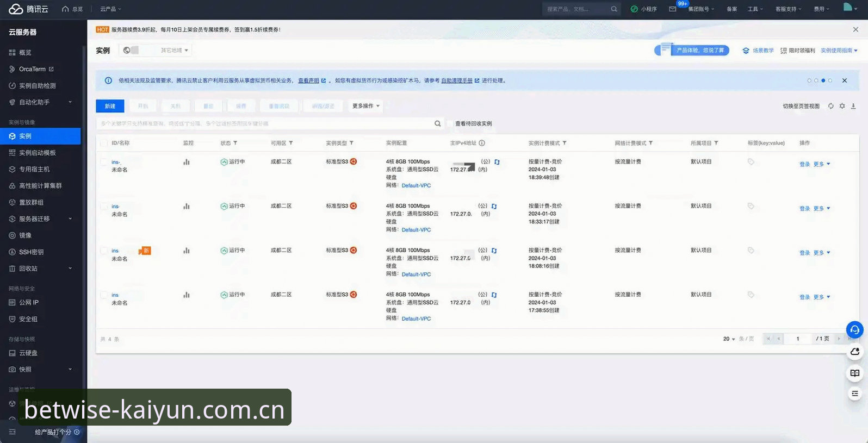Open 云硬盘 cloud disks in the sidebar
Screen dimensions: 868x443
(28, 353)
